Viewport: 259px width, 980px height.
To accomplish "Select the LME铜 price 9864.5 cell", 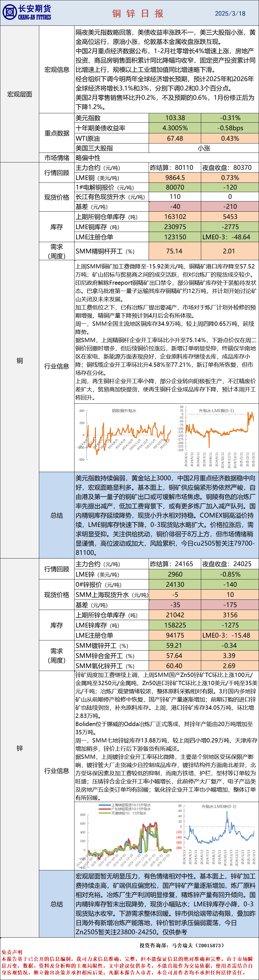I will (175, 178).
